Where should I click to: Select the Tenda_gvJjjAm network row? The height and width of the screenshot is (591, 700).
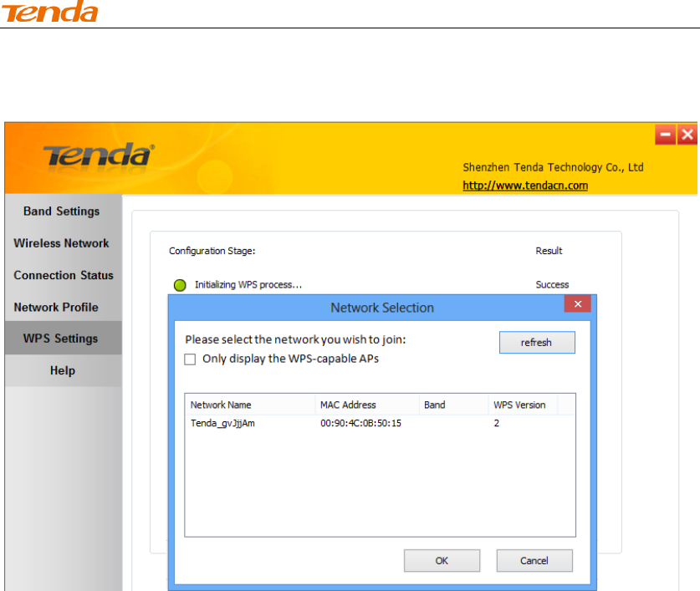(x=380, y=423)
